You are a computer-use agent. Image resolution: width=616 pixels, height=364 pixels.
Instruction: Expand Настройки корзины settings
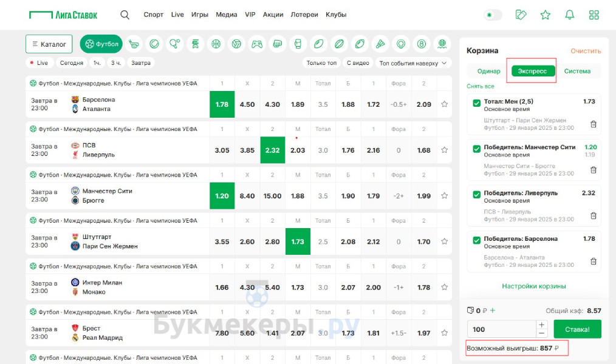tap(534, 286)
